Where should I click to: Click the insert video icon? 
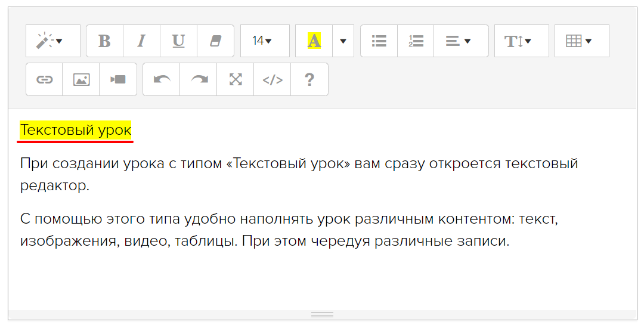click(118, 79)
